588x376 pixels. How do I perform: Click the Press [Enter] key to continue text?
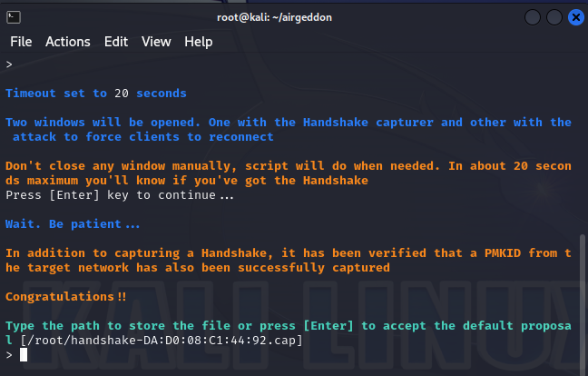pos(120,194)
